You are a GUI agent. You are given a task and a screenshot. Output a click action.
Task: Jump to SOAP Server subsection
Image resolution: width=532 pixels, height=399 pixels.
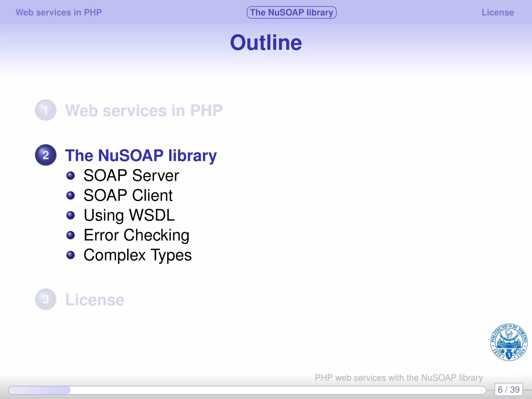click(x=131, y=176)
